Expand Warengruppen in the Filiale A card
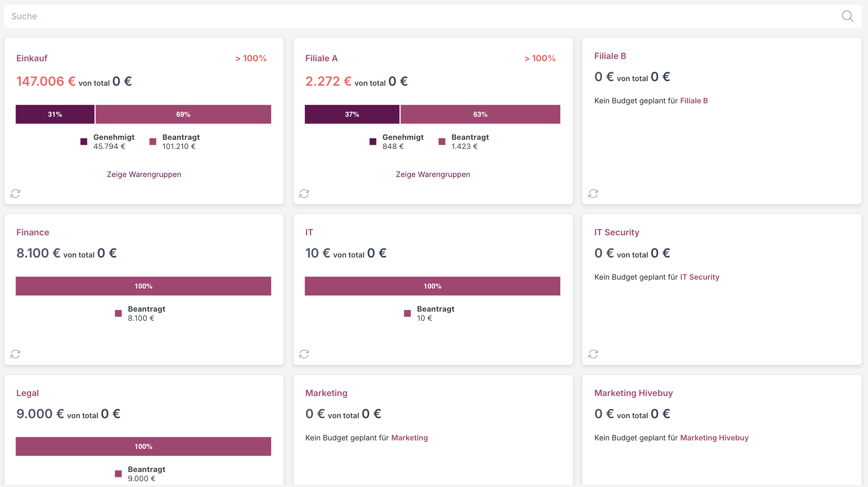Image resolution: width=868 pixels, height=487 pixels. (433, 174)
